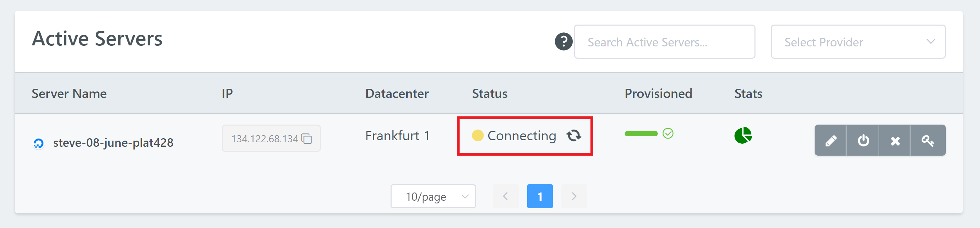Open the Select Provider dropdown

858,42
